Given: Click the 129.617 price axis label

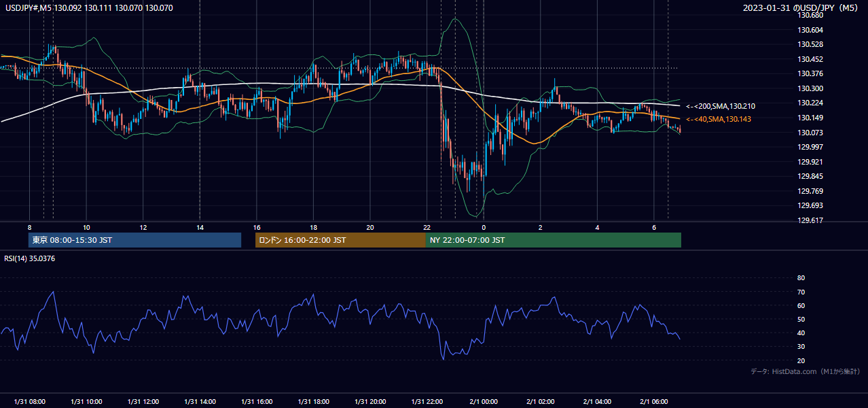Looking at the screenshot, I should pyautogui.click(x=810, y=220).
